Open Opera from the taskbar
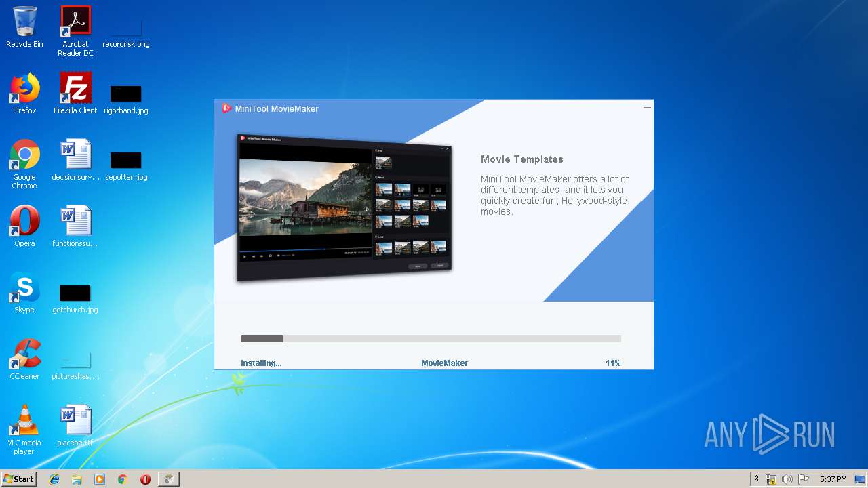The image size is (868, 488). 145,479
